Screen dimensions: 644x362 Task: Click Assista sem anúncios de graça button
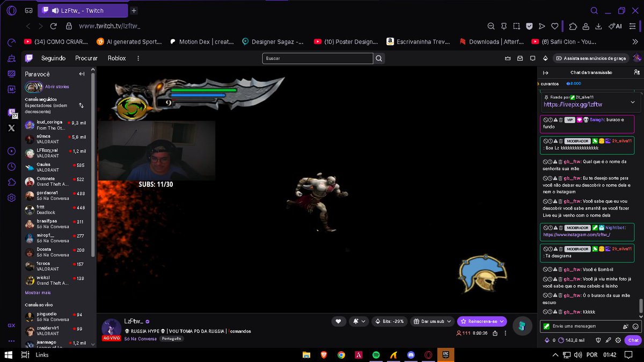click(x=590, y=58)
